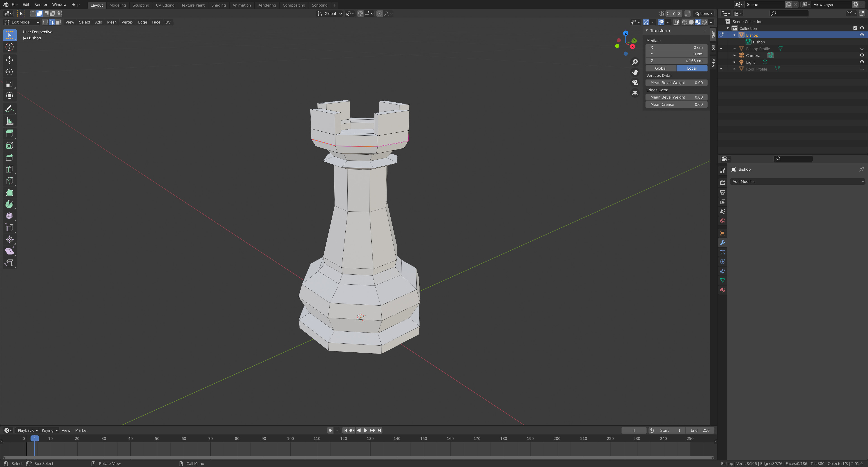Activate the Measure tool

point(9,121)
